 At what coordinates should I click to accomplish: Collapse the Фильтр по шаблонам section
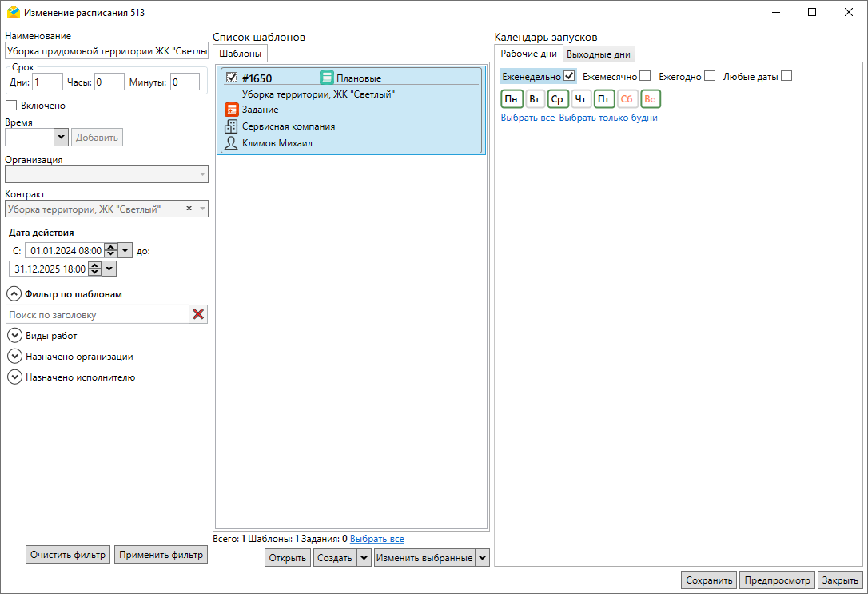coord(14,294)
